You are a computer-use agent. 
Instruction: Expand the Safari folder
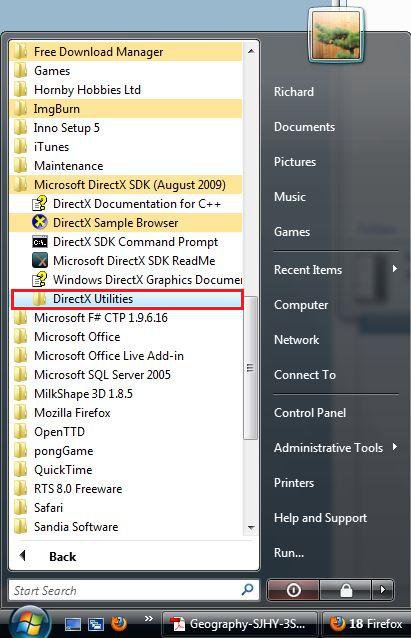click(126, 508)
